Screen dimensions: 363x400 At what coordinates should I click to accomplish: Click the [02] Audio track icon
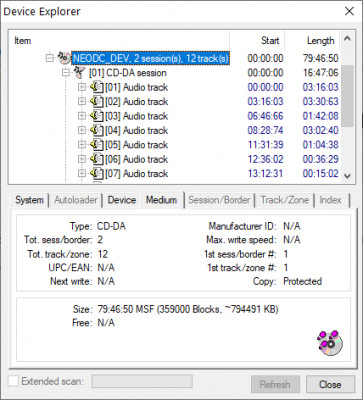97,102
